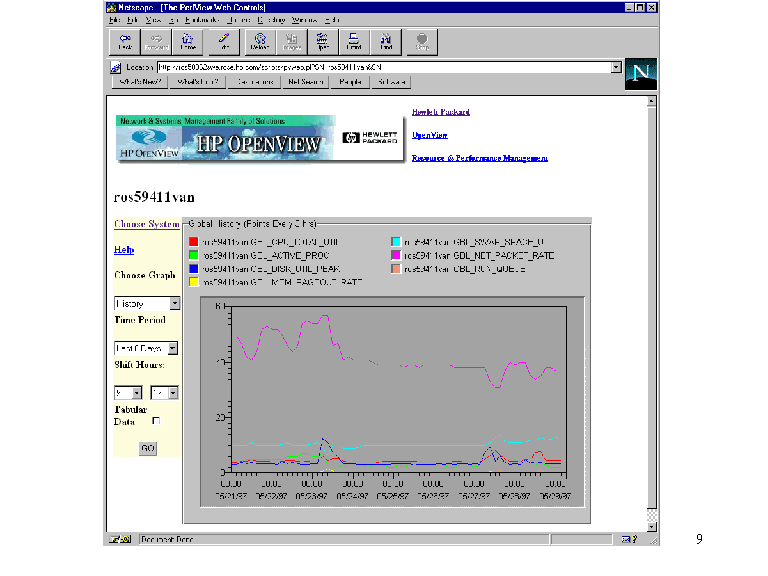Open the Find tool in the toolbar
Image resolution: width=768 pixels, height=576 pixels.
pos(386,41)
